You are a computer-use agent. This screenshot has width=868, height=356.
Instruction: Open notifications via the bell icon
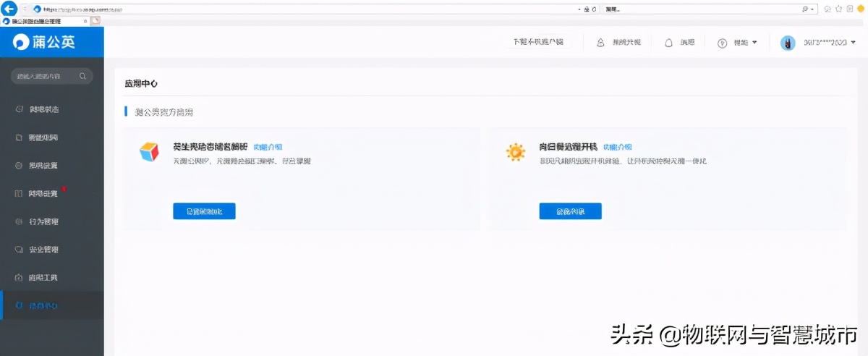tap(669, 43)
